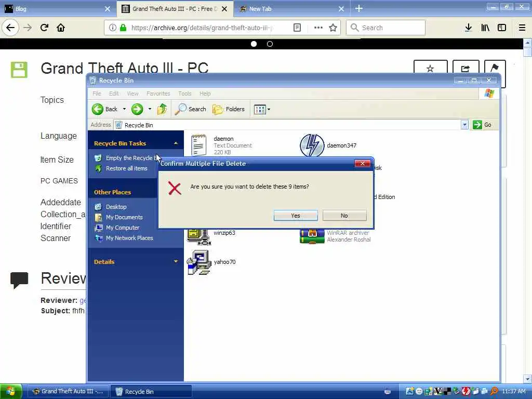Click the Recycle Bin taskbar button
The image size is (532, 399).
(151, 392)
